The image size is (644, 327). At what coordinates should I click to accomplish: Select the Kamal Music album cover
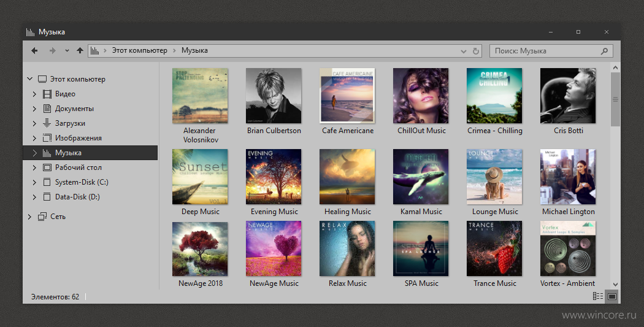(x=421, y=177)
